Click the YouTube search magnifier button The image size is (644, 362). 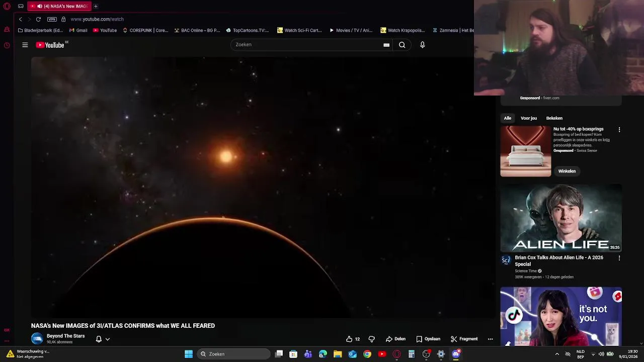(x=402, y=45)
